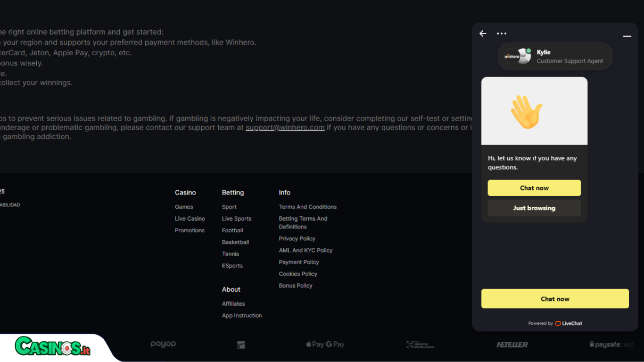
Task: Click the waving hand greeting image
Action: [x=526, y=112]
